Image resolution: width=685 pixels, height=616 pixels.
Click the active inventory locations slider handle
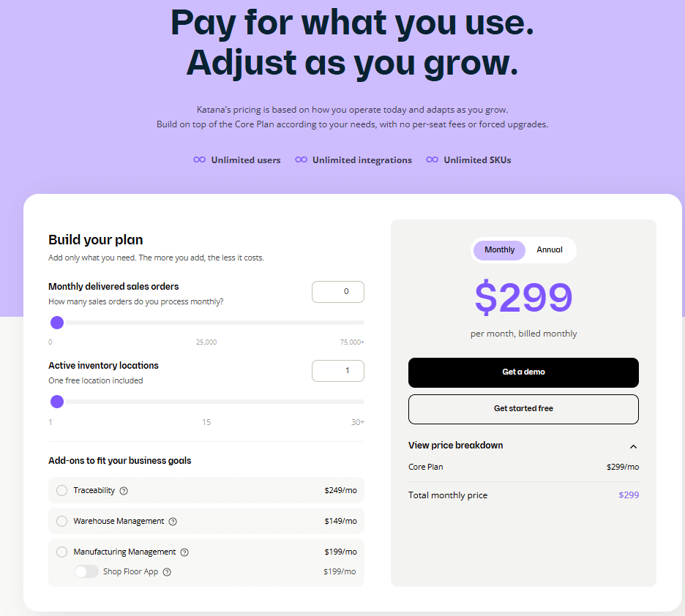pyautogui.click(x=57, y=402)
